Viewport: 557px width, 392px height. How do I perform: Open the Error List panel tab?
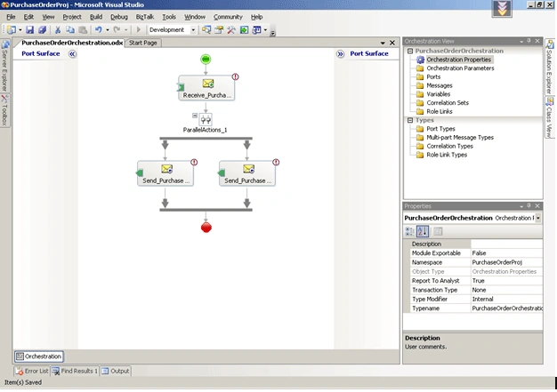[x=32, y=371]
